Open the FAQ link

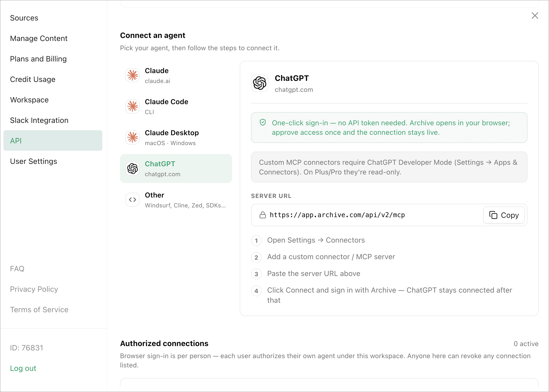pyautogui.click(x=17, y=269)
